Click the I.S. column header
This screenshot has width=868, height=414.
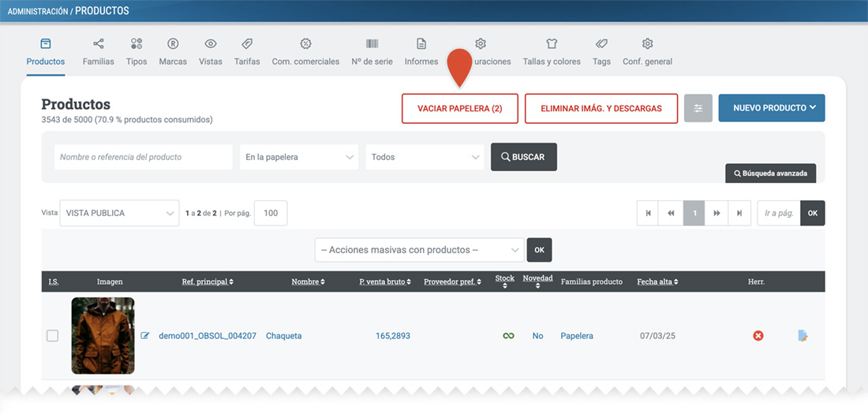54,282
